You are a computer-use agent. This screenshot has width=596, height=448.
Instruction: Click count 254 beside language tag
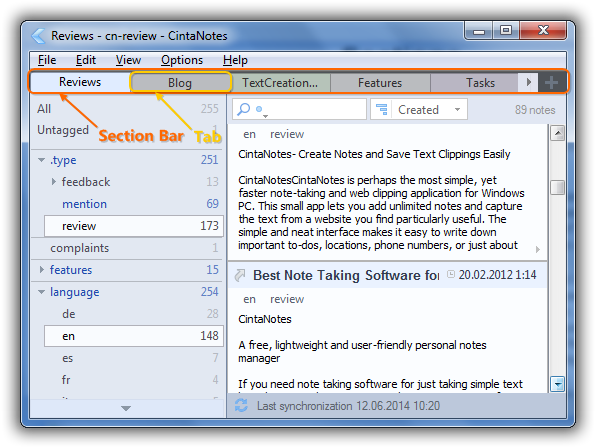point(209,292)
